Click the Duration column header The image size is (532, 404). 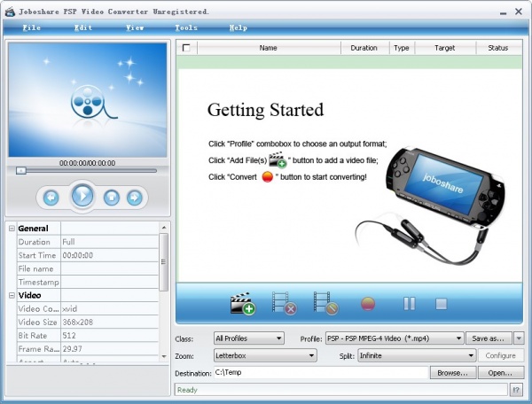364,48
